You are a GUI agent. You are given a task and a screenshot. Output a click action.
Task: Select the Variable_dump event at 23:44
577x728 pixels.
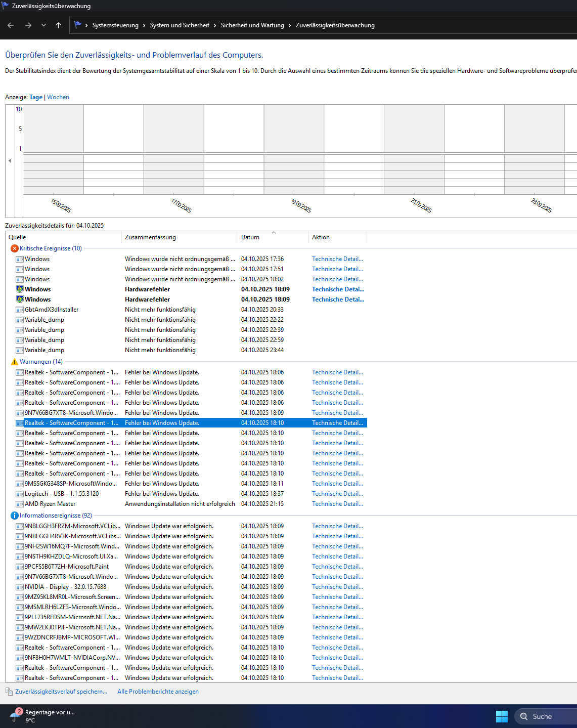191,350
